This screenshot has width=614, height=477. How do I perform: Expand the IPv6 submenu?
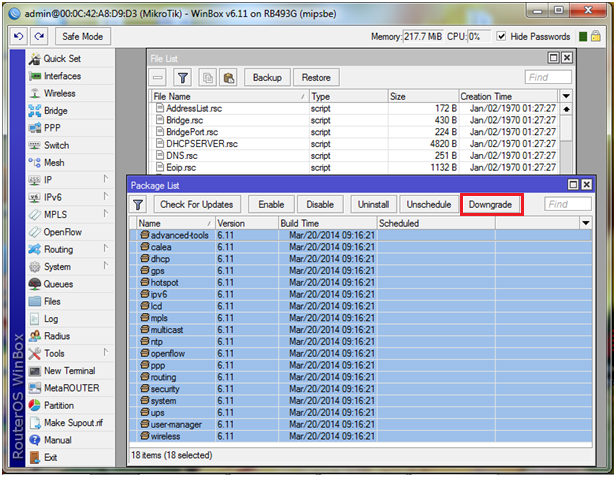[105, 196]
